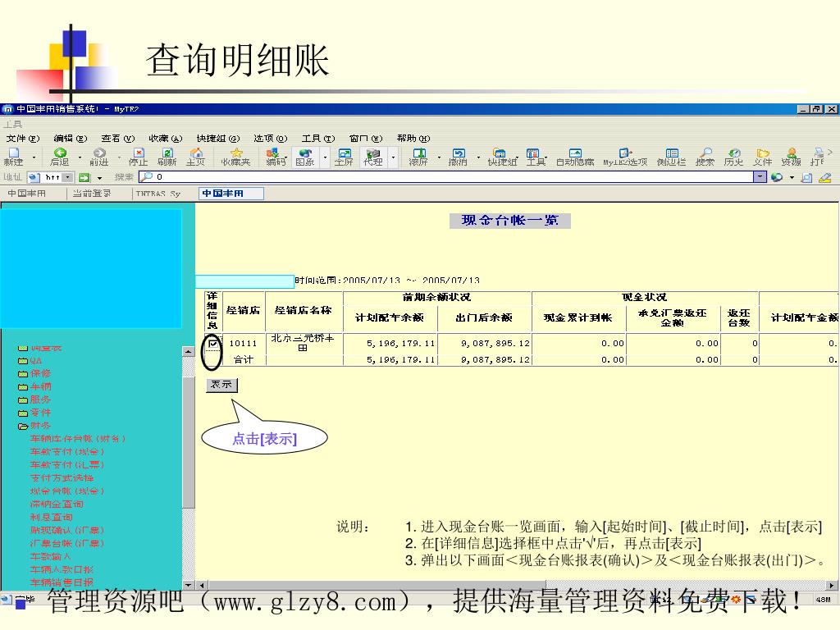Viewport: 840px width, 630px height.
Task: Click the light-blue field before 时间范围
Action: pyautogui.click(x=244, y=281)
